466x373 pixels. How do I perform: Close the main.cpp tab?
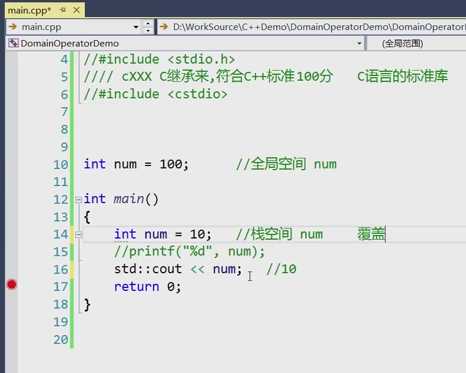(x=77, y=10)
